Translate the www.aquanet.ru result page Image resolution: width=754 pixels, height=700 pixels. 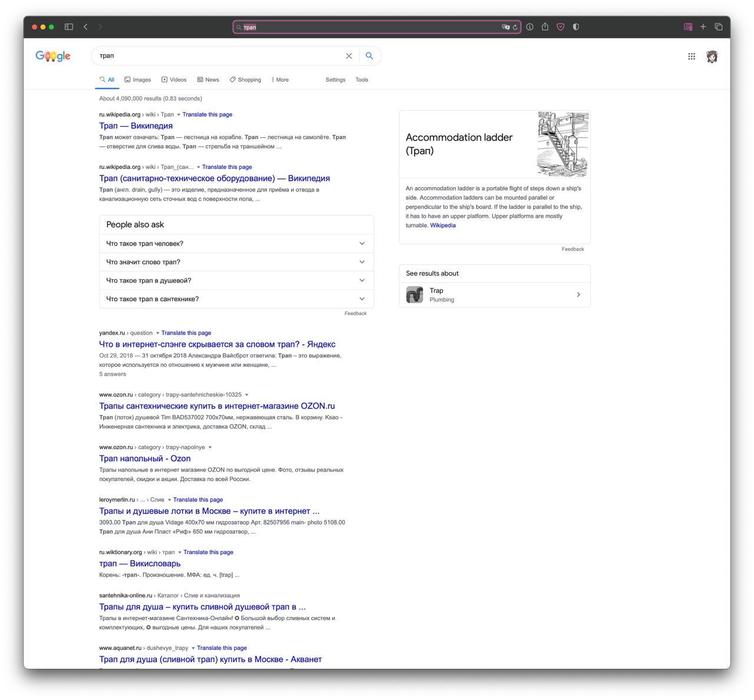[x=222, y=648]
